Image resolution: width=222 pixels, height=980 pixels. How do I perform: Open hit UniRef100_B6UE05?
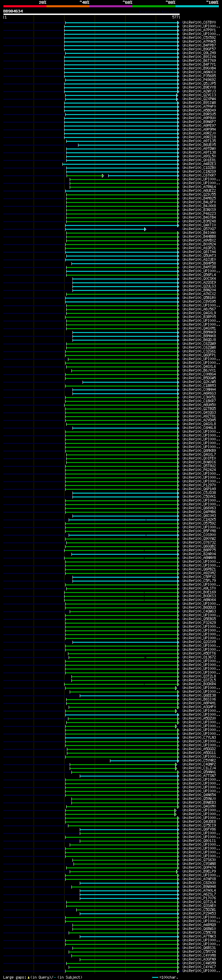[199, 145]
